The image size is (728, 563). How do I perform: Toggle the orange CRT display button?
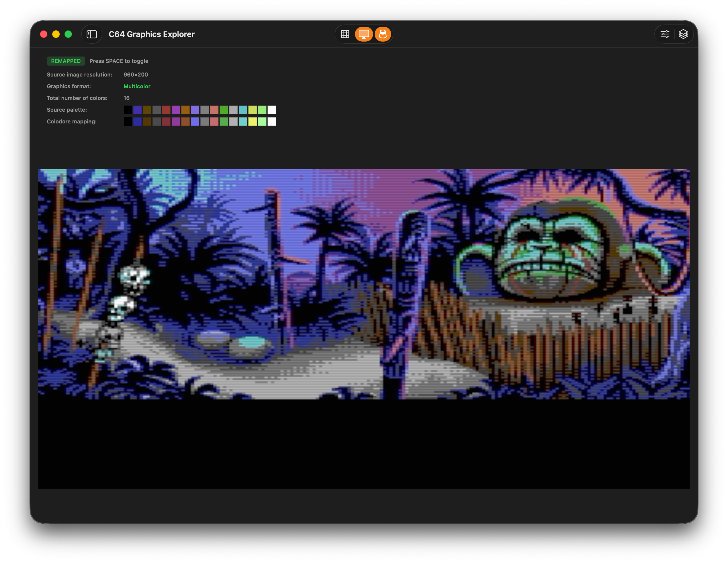[364, 34]
